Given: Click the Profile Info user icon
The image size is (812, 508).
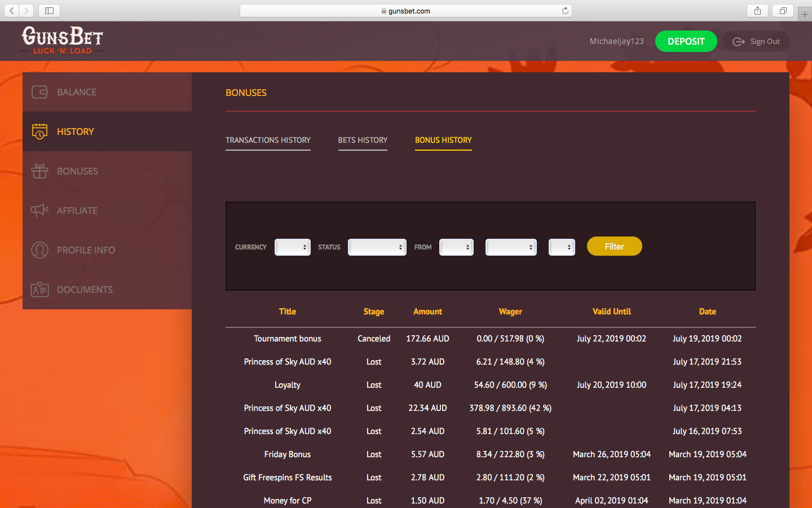Looking at the screenshot, I should (39, 250).
